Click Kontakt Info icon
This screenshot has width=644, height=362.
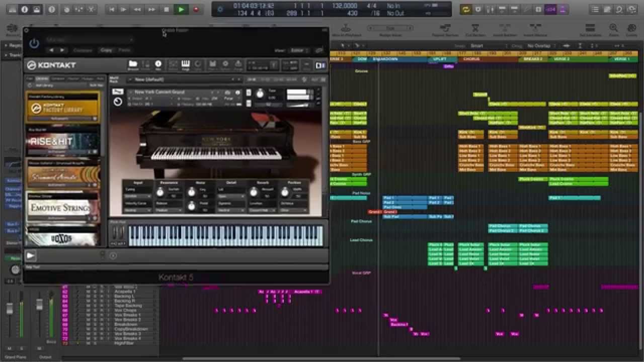[158, 65]
